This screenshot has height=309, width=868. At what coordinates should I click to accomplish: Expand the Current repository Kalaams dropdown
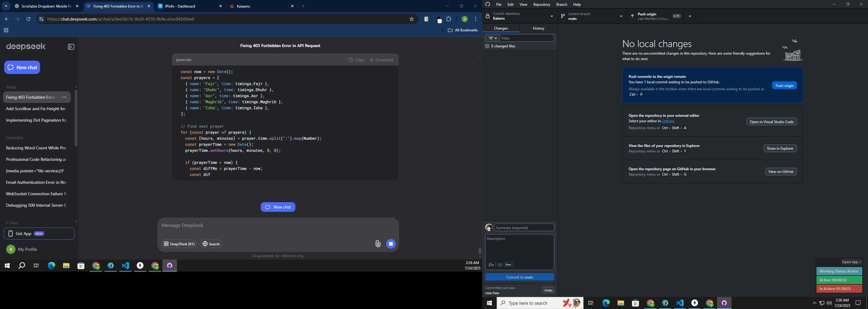[520, 16]
